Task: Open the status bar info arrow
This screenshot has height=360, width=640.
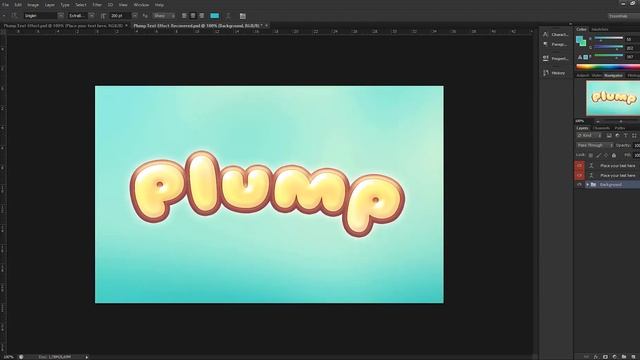Action: point(87,357)
